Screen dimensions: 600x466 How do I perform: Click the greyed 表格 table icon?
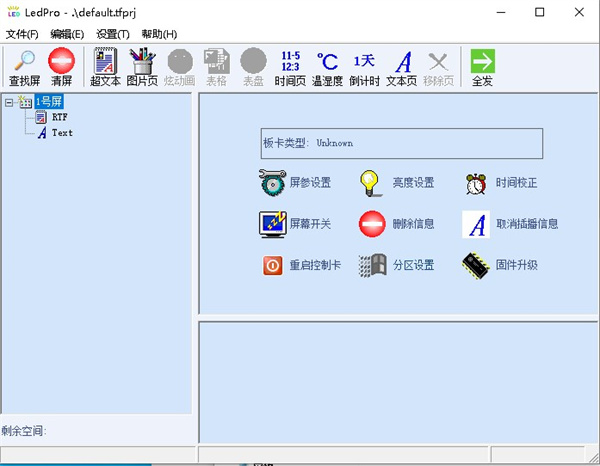217,61
